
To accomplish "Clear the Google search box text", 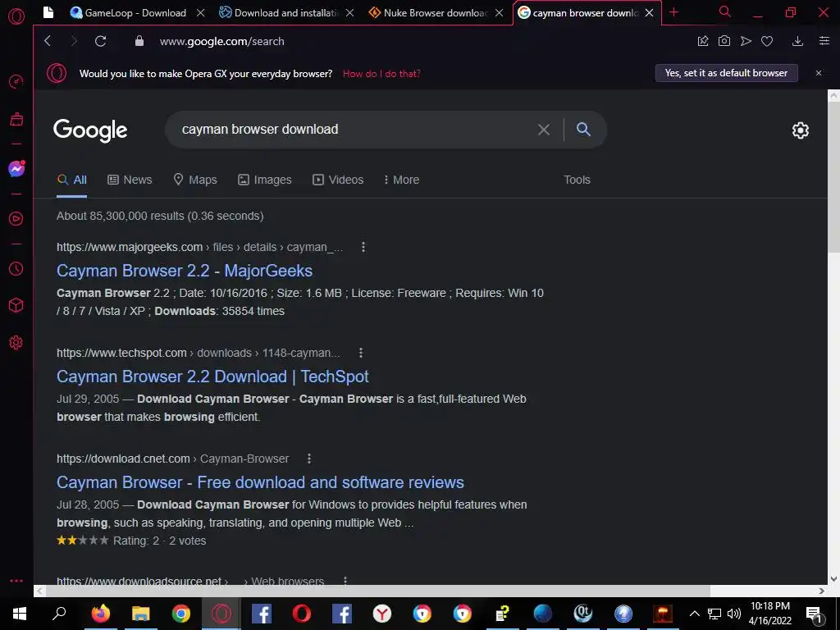I will [x=544, y=130].
